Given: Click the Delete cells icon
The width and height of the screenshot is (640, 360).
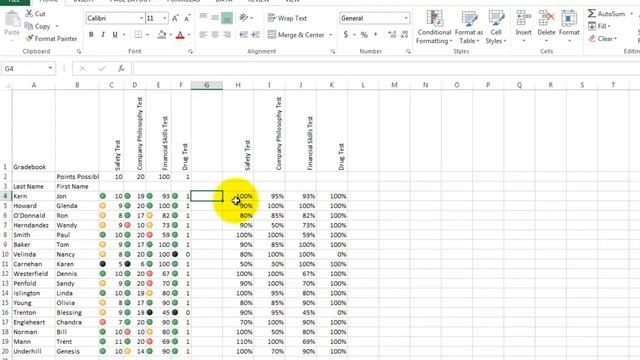Looking at the screenshot, I should (546, 18).
